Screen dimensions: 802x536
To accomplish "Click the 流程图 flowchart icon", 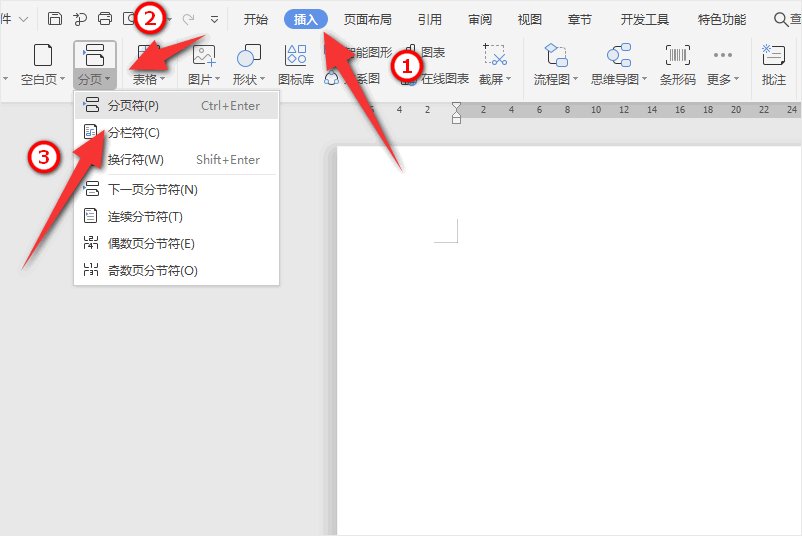I will click(556, 55).
